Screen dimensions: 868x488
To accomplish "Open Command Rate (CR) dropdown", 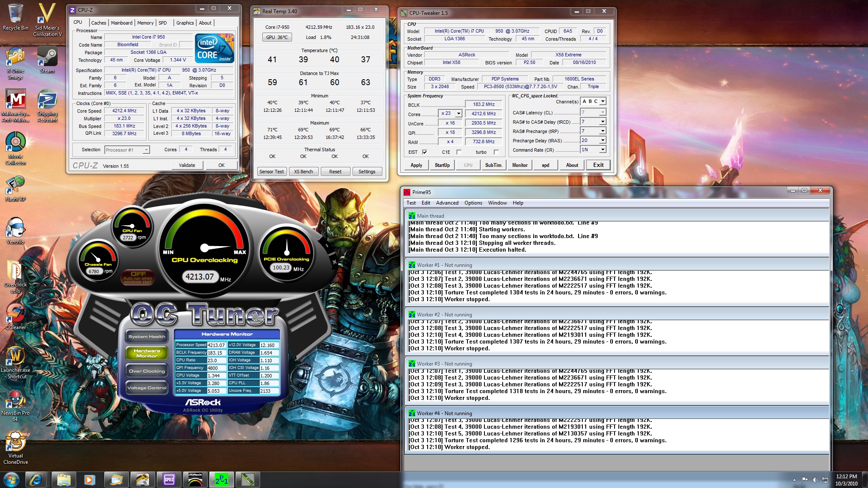I will [603, 150].
